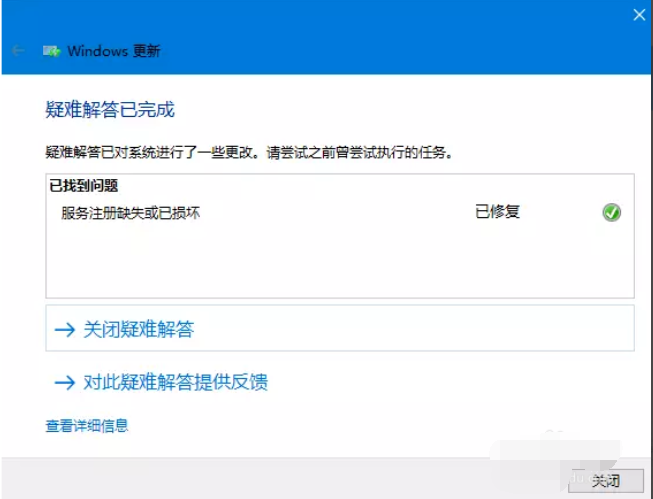Viewport: 653px width, 499px height.
Task: Click the 已找到问题 header
Action: coord(84,186)
